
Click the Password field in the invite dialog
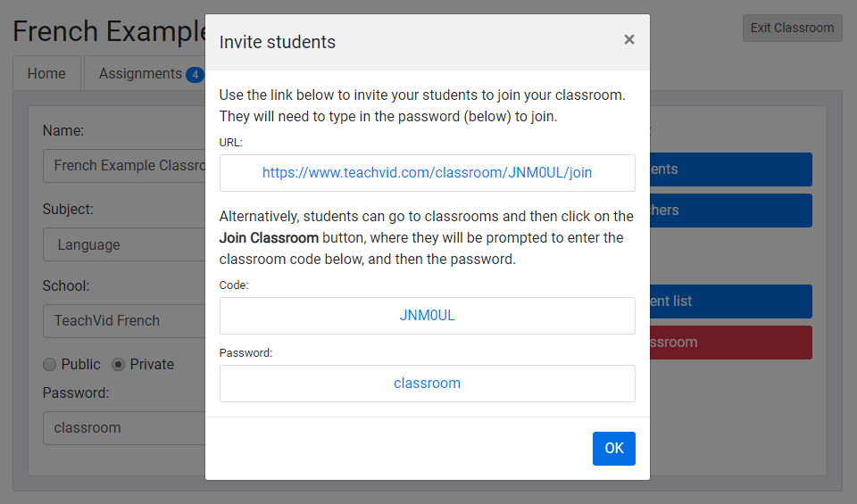click(427, 384)
